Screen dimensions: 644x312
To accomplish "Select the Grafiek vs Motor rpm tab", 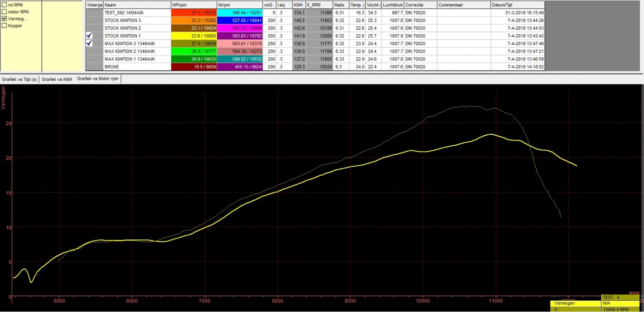I will 98,79.
